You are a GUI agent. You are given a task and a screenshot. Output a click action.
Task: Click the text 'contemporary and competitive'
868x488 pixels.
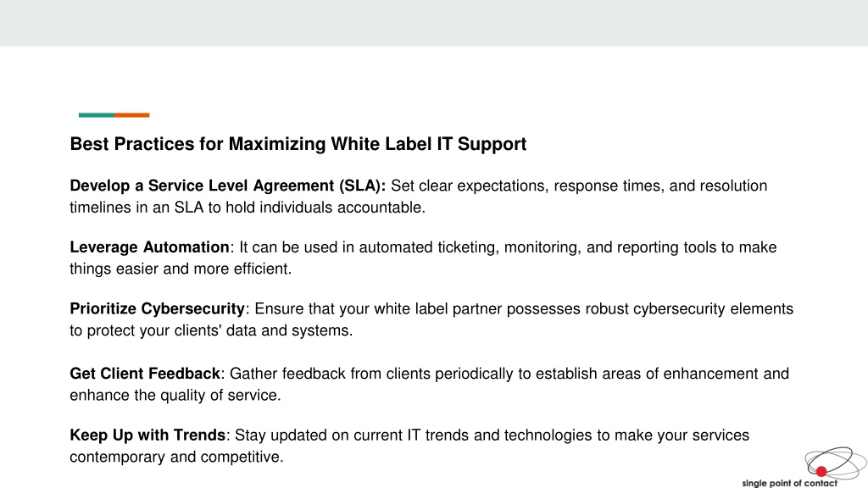coord(175,457)
